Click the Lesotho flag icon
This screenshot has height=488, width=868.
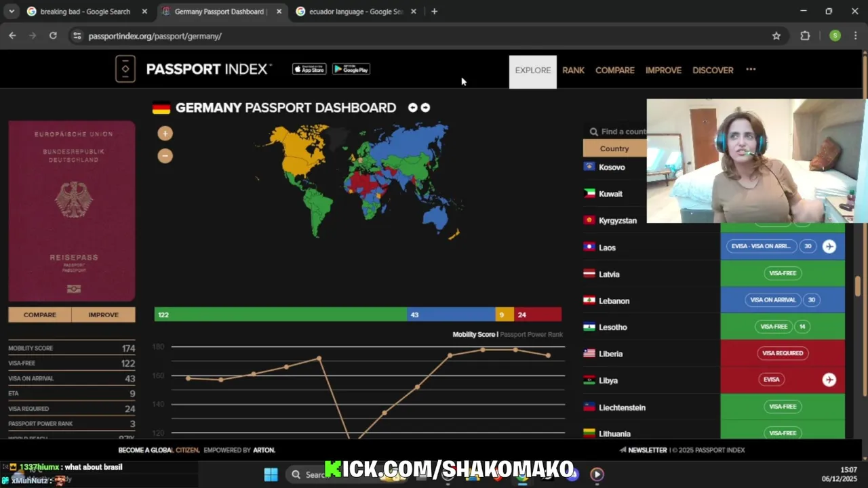pyautogui.click(x=589, y=327)
